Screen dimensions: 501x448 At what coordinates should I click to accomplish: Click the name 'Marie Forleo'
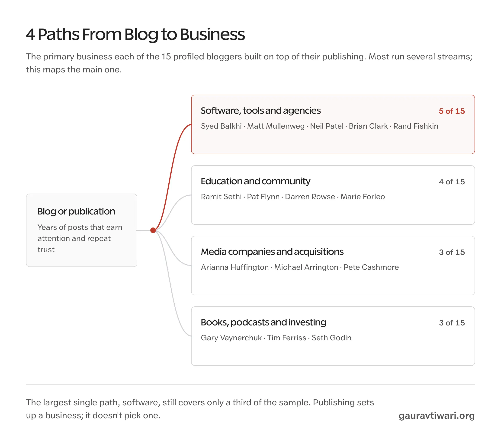(x=363, y=197)
